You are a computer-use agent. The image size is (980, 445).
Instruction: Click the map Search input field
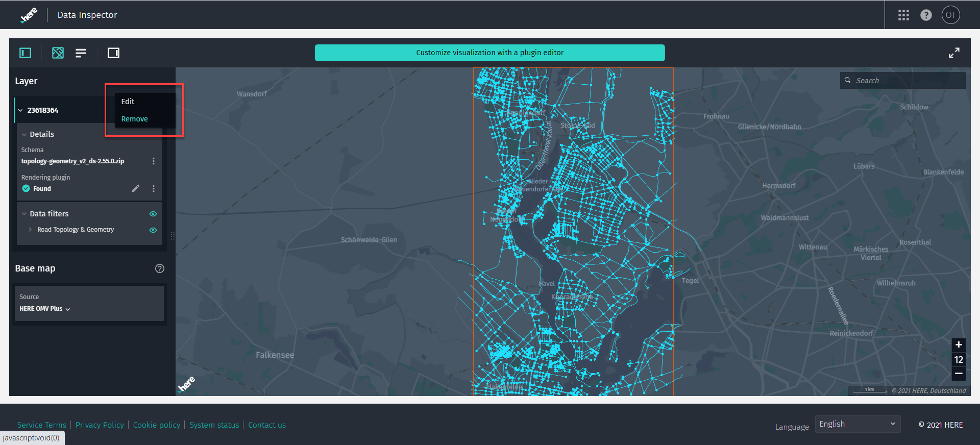(903, 80)
